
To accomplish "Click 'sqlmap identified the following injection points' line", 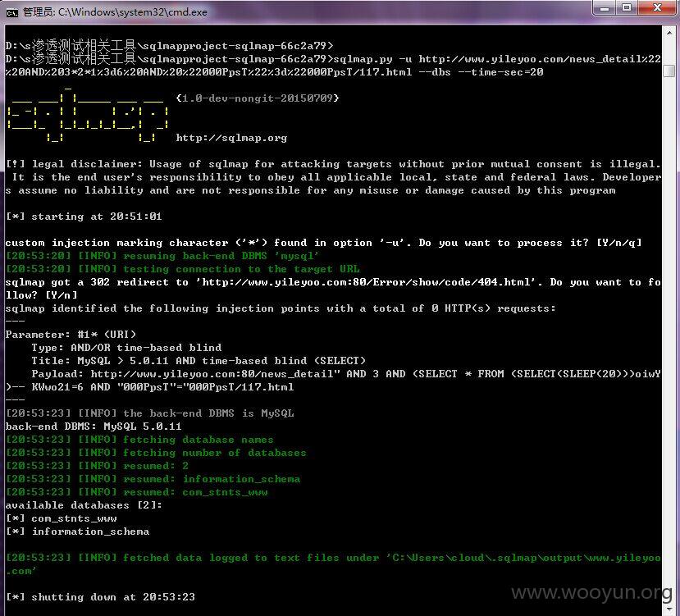I will (281, 308).
